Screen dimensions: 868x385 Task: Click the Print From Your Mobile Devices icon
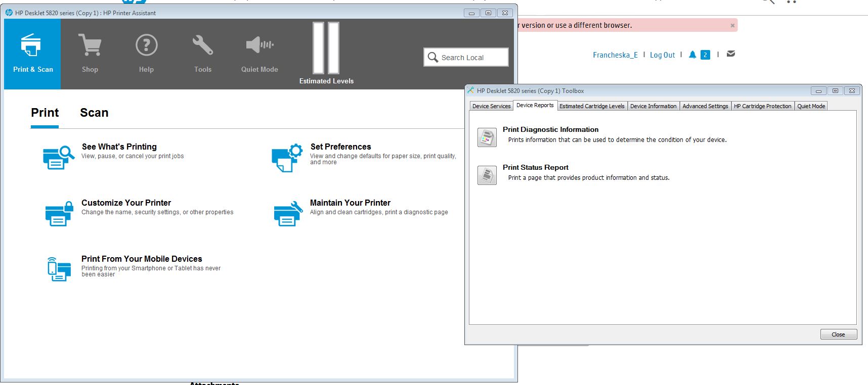(x=59, y=269)
